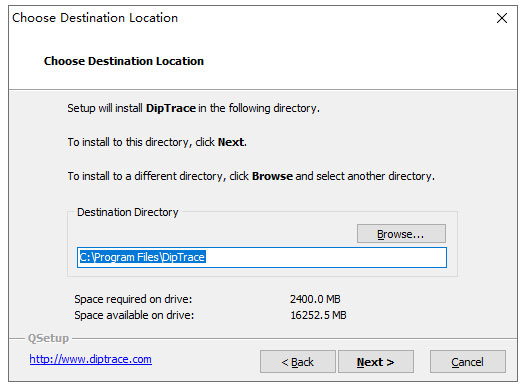Click the bold 'Choose Destination Location' heading
523x388 pixels.
point(124,61)
